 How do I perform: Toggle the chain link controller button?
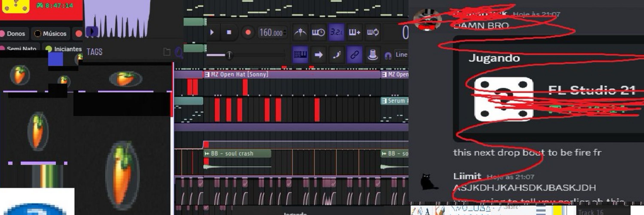354,54
